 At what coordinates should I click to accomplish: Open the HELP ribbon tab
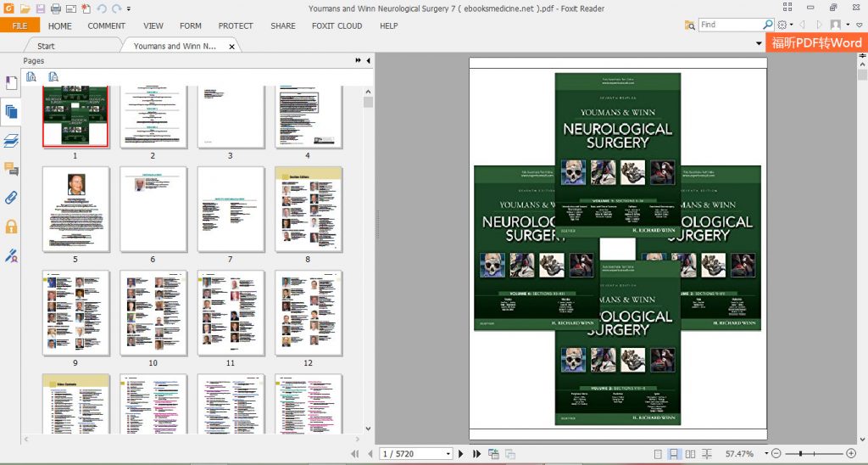pos(388,25)
